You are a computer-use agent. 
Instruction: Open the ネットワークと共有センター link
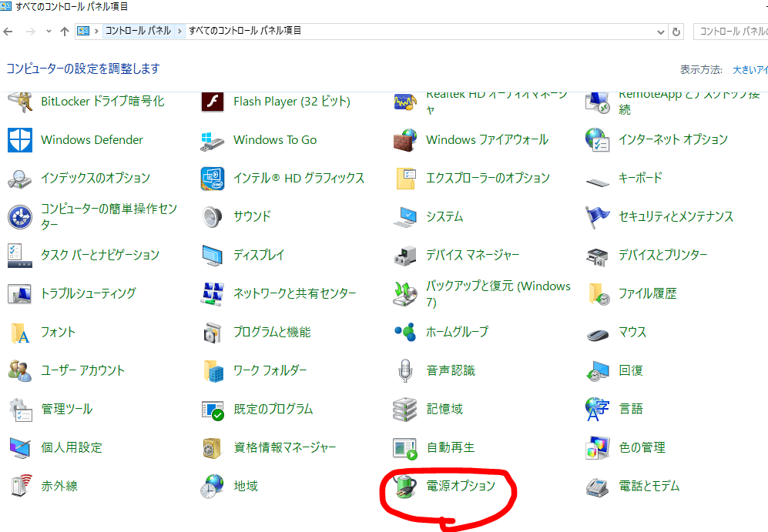[x=295, y=293]
